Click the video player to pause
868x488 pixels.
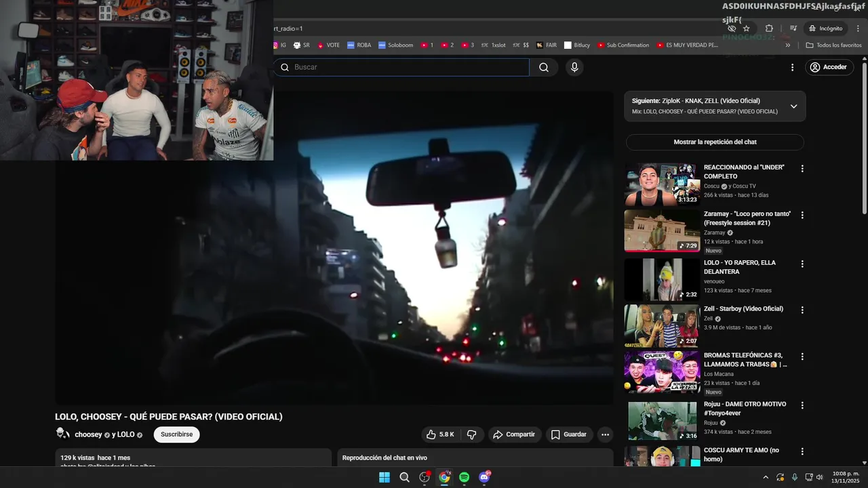tap(334, 248)
